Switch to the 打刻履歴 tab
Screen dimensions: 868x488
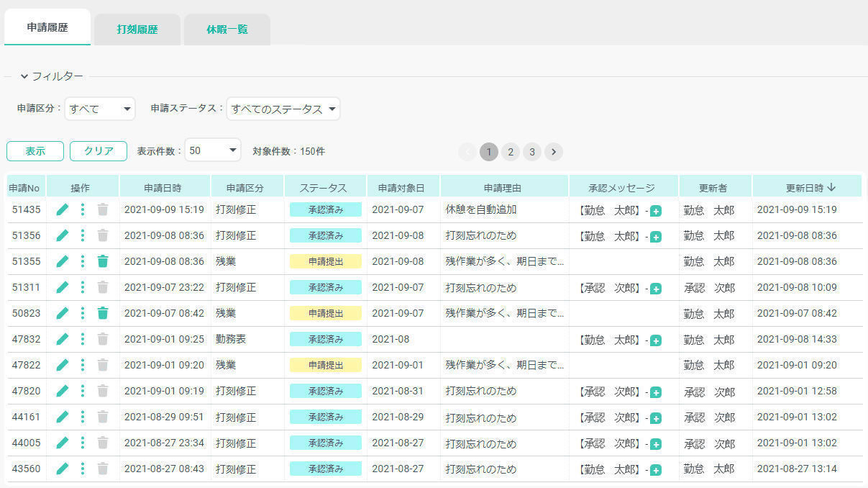(x=137, y=30)
